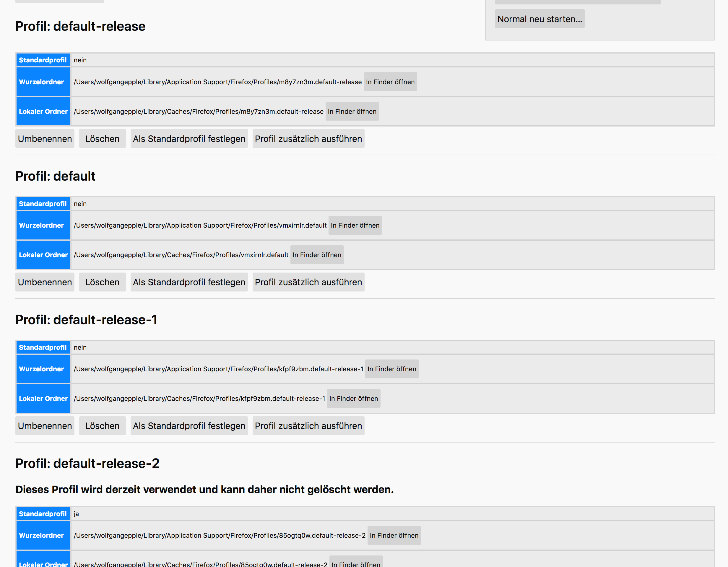Open default-release Lokaler Ordner in Finder
Screen dimensions: 728x567
tap(352, 111)
